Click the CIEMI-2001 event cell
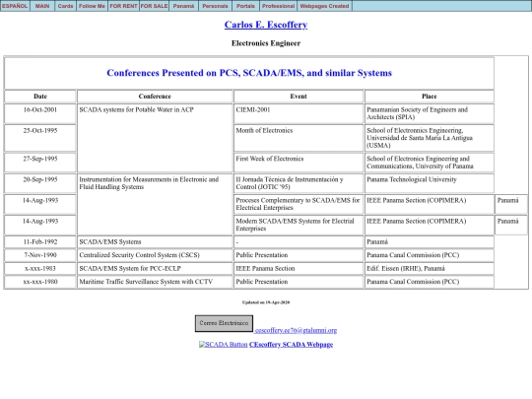This screenshot has width=532, height=399. coord(299,113)
